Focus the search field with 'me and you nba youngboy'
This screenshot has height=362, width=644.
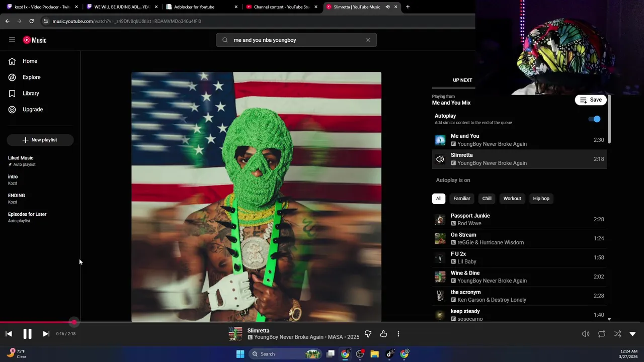click(296, 40)
